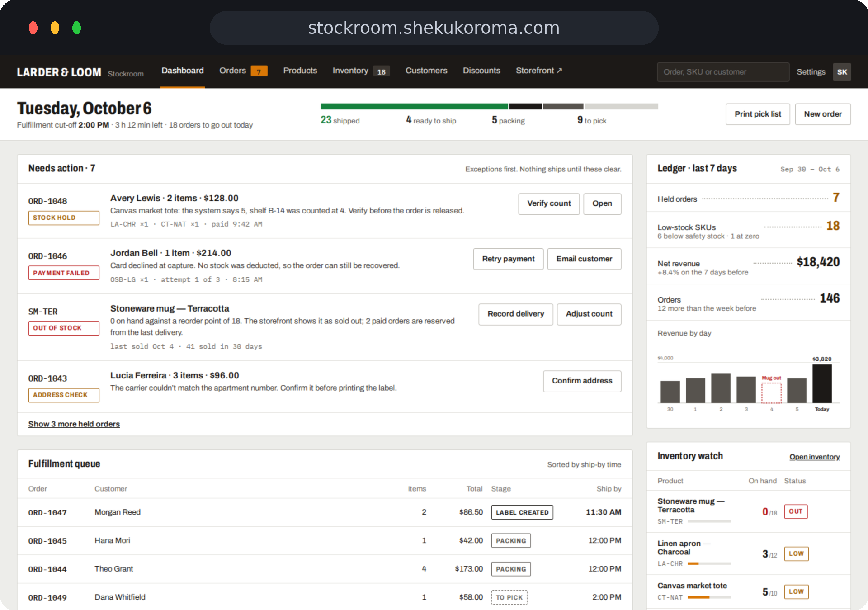868x610 pixels.
Task: Go to the Products tab
Action: click(x=300, y=71)
